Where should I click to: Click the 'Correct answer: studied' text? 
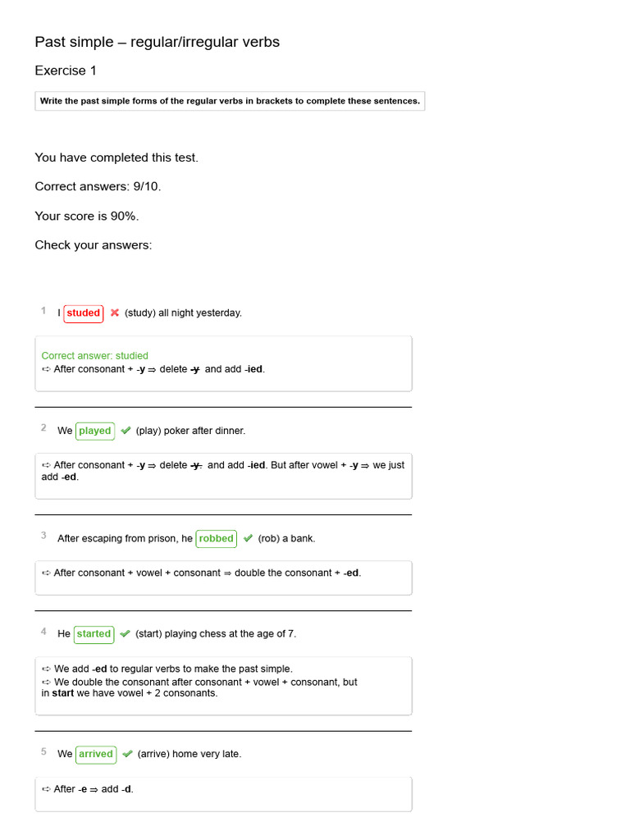[x=95, y=356]
